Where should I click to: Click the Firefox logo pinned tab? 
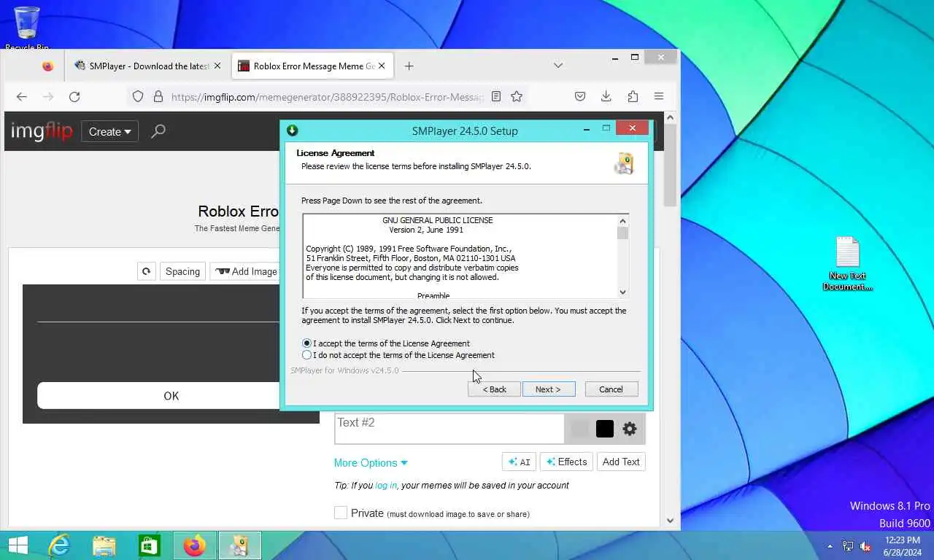pos(47,66)
